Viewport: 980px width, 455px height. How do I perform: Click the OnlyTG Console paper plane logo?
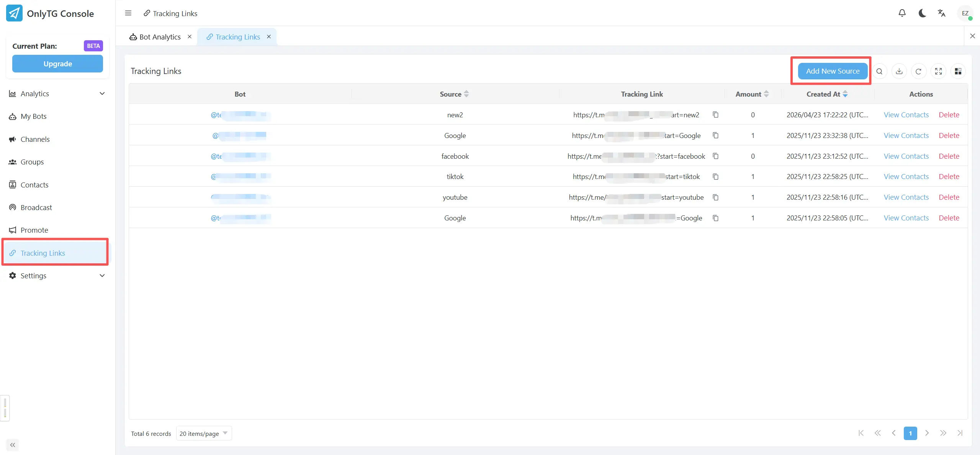[14, 13]
